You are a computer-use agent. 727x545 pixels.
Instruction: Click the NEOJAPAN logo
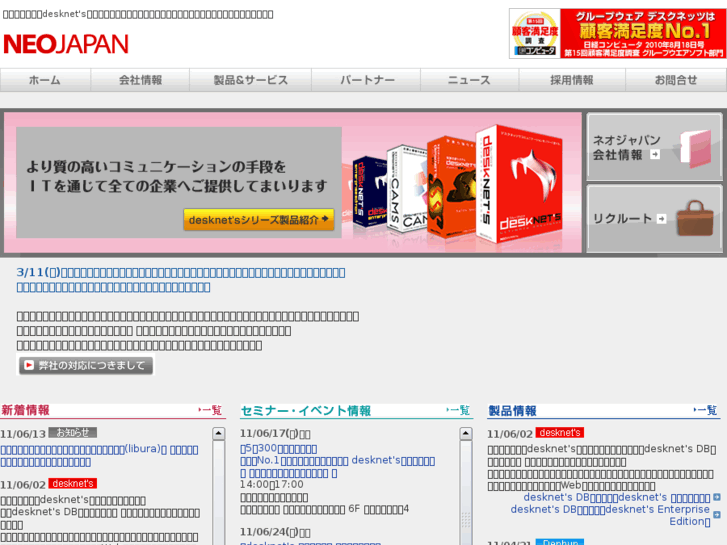click(x=65, y=45)
